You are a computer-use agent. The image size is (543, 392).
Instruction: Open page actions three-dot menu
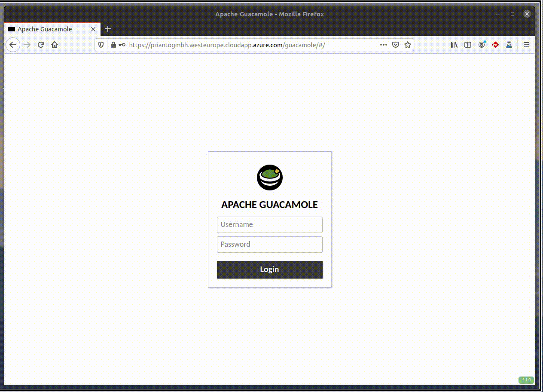(384, 45)
